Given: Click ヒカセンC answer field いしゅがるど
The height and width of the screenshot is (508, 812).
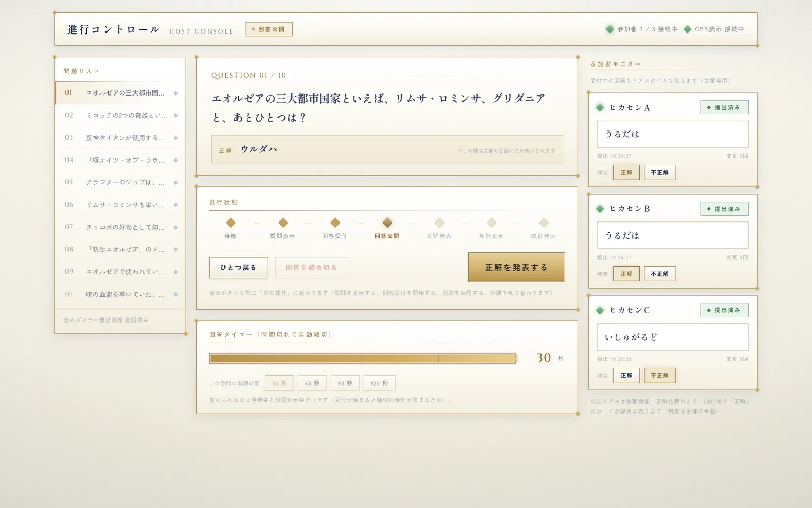Looking at the screenshot, I should click(672, 337).
